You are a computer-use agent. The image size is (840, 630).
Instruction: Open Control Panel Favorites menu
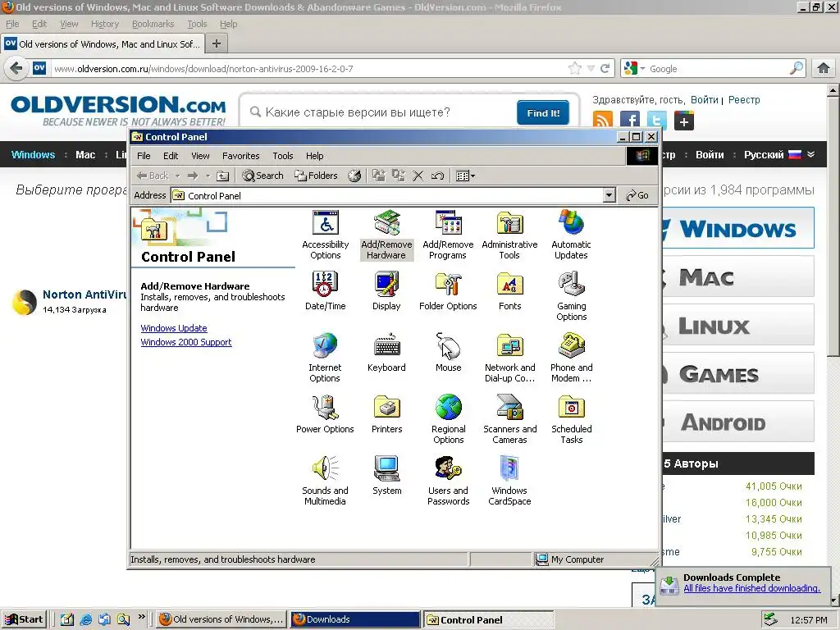240,156
